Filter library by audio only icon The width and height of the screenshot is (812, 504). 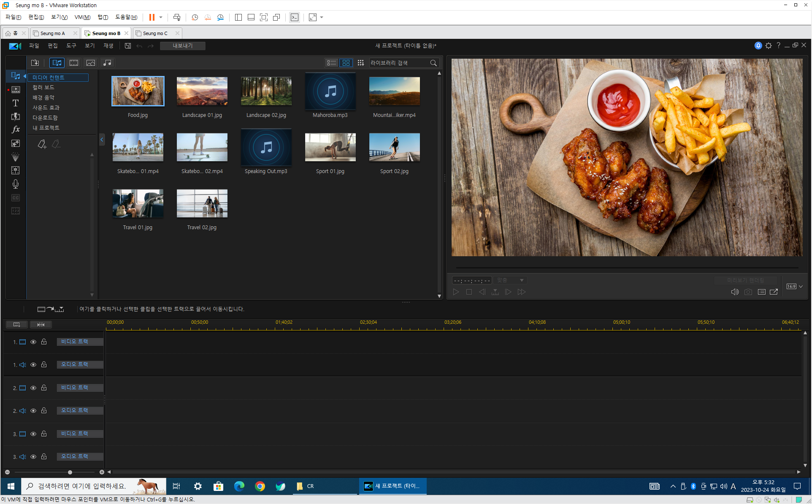point(108,63)
